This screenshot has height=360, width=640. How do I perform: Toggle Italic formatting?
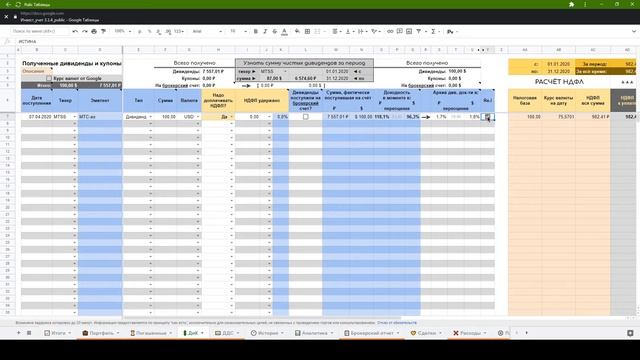click(265, 31)
